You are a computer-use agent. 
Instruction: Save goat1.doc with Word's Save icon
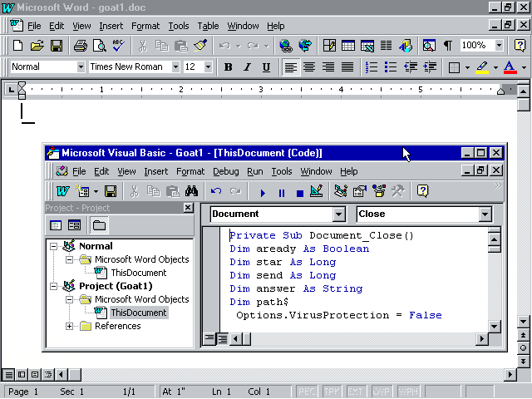(57, 46)
